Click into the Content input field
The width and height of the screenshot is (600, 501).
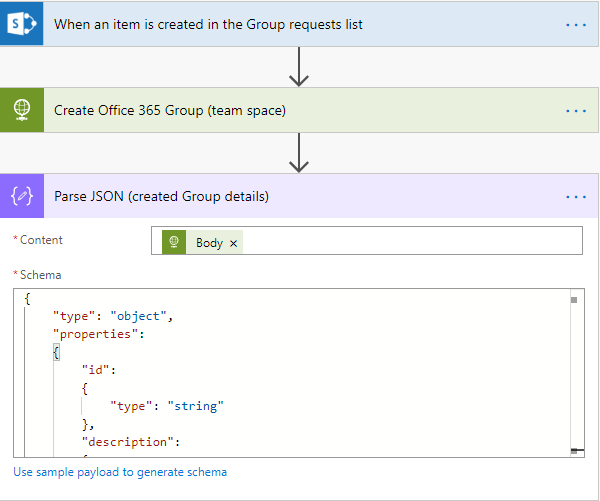click(367, 240)
